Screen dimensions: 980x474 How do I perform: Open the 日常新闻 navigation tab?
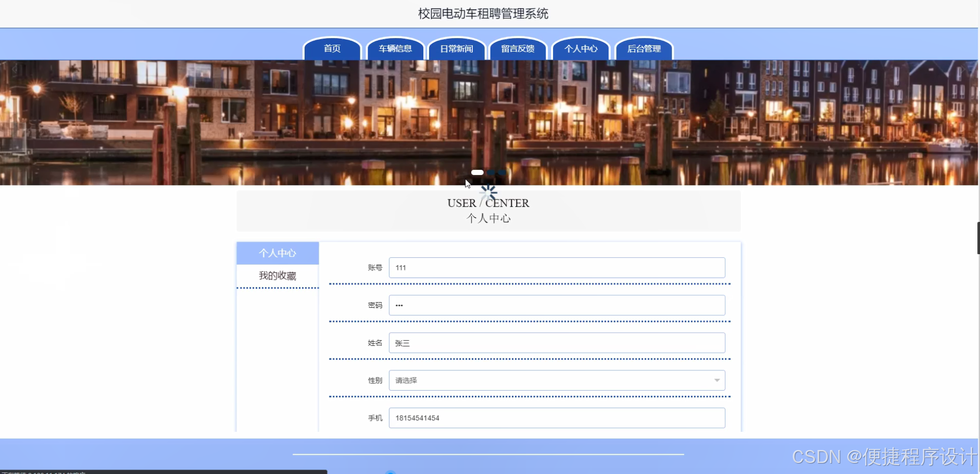pos(456,48)
